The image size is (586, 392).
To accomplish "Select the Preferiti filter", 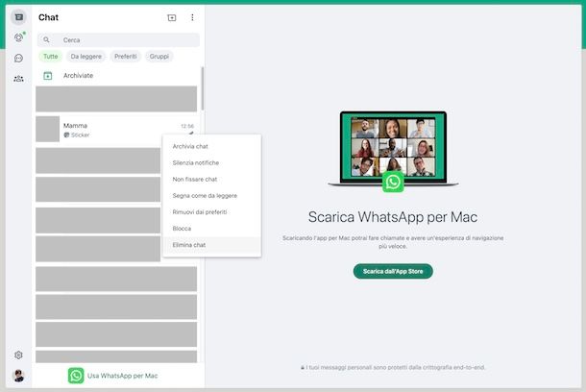I will coord(126,57).
